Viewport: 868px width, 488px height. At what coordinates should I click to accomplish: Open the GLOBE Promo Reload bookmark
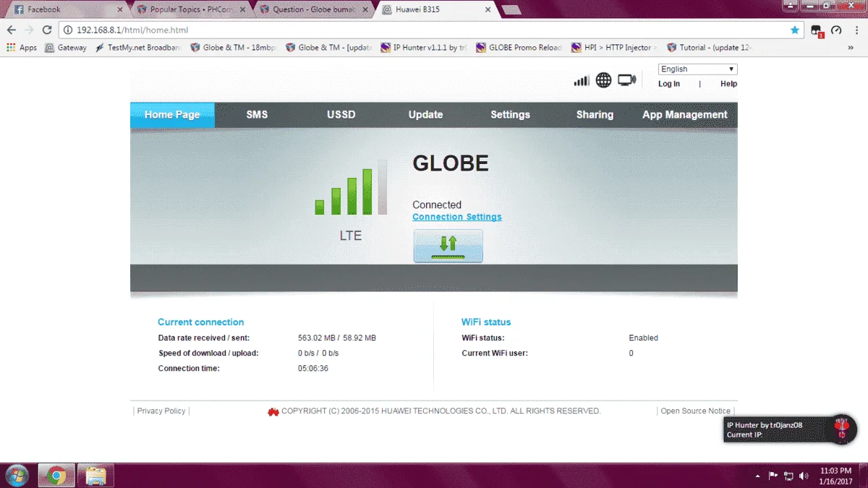519,48
